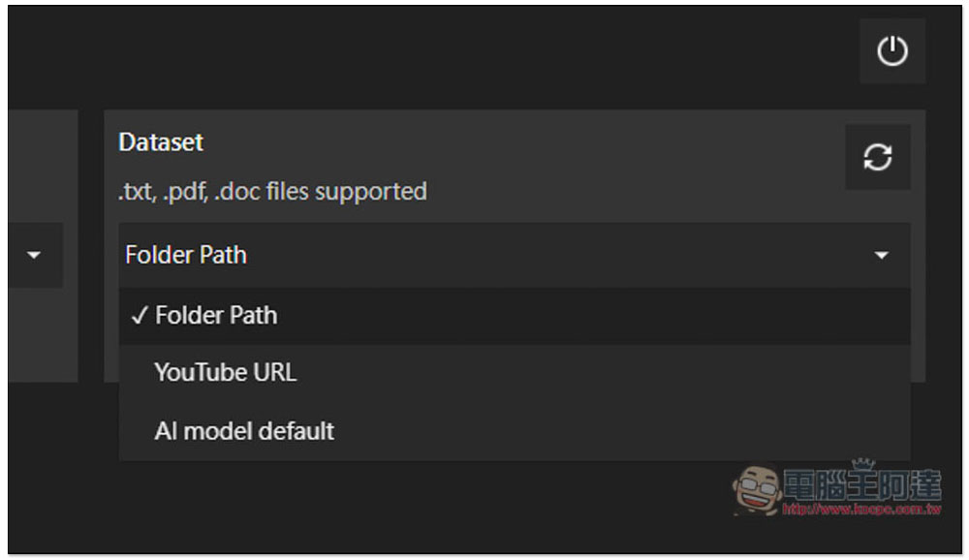Click the checkmark beside Folder Path
This screenshot has width=969, height=560.
click(x=139, y=316)
